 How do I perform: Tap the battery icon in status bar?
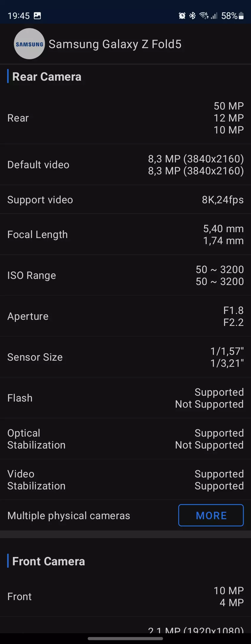(x=241, y=16)
